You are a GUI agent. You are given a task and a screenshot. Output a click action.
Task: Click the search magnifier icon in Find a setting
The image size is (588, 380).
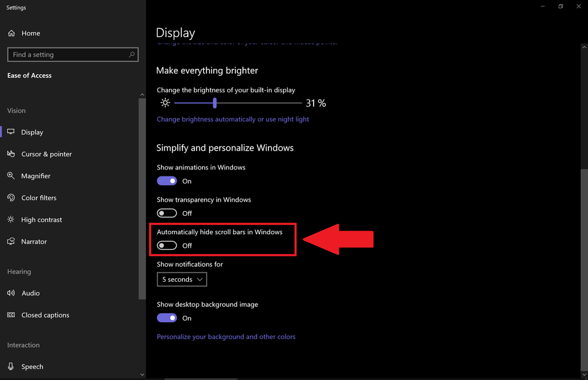132,55
